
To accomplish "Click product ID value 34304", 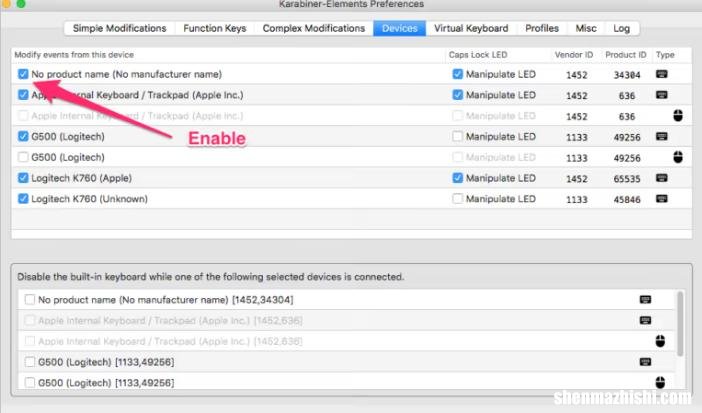I will coord(627,75).
